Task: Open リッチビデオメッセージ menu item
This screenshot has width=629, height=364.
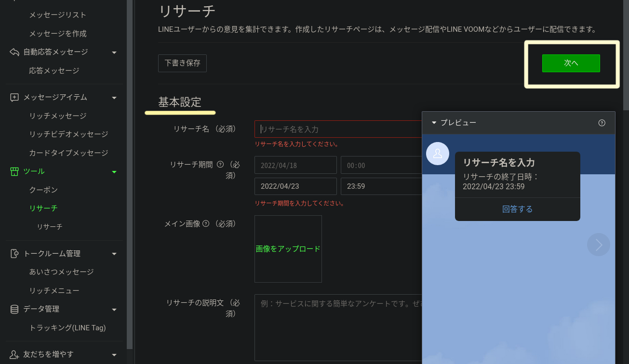Action: pos(68,134)
